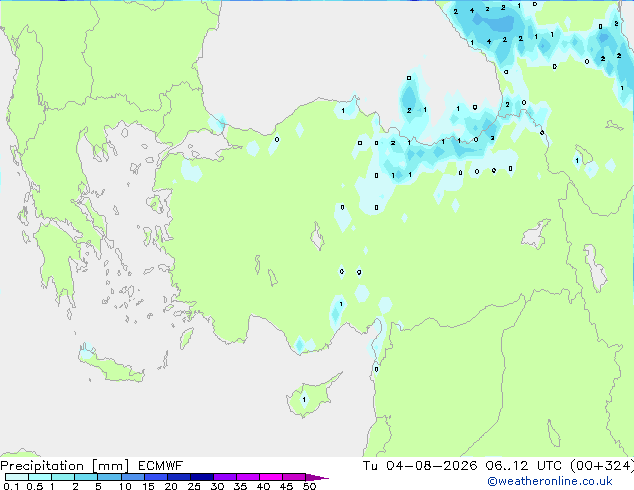
Task: Click the "0.5" legend scale label
Action: coord(35,486)
